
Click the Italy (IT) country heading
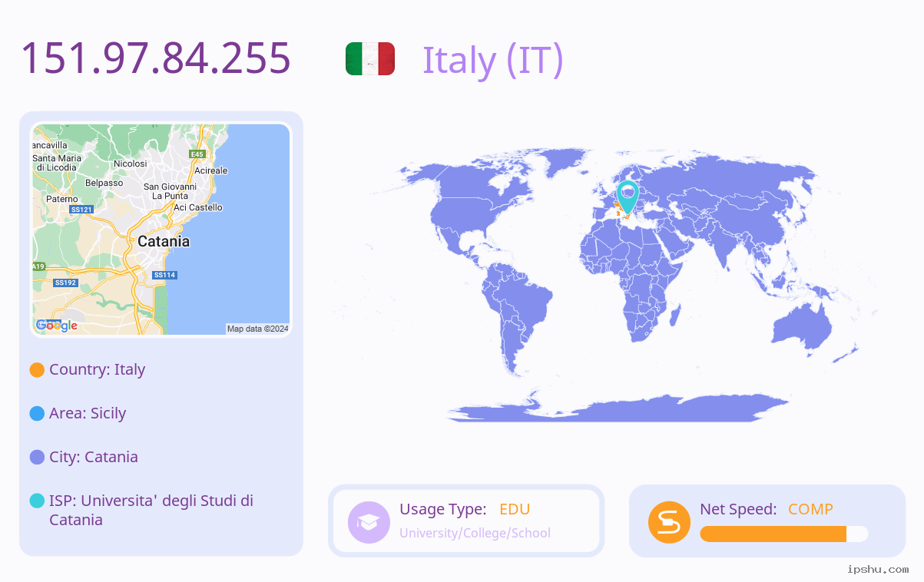pyautogui.click(x=493, y=60)
